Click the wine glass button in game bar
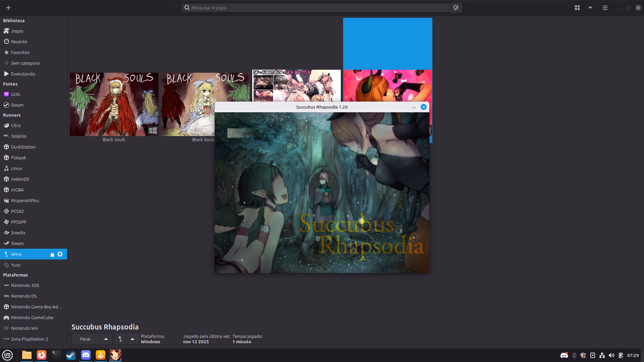This screenshot has width=644, height=362. tap(120, 339)
